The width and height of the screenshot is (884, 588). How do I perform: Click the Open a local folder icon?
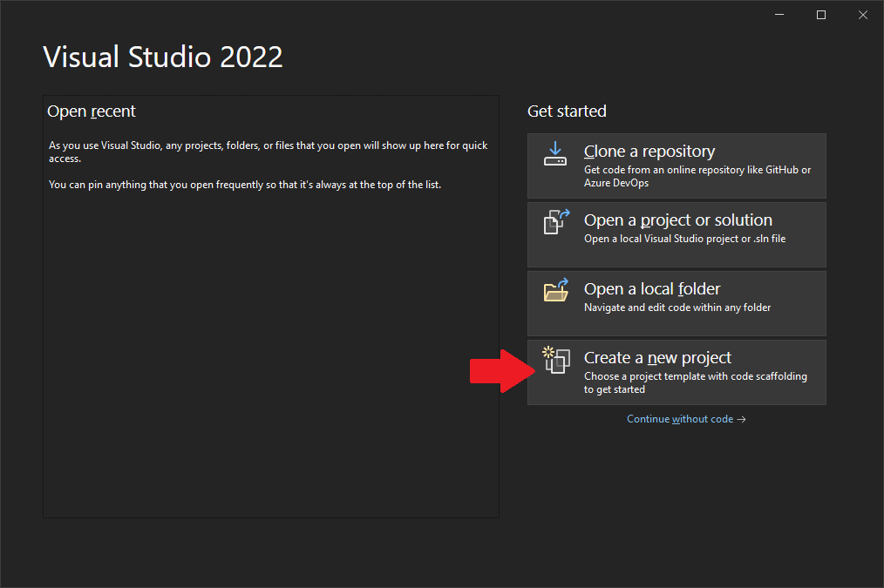pos(555,290)
